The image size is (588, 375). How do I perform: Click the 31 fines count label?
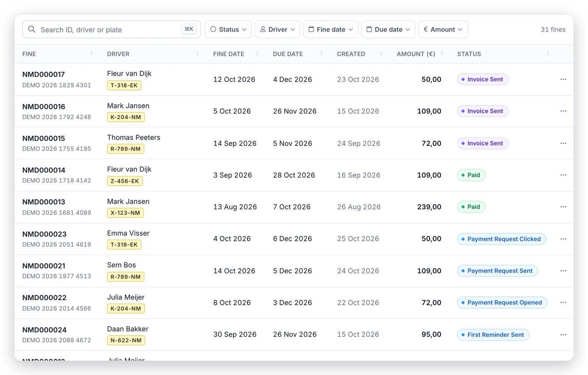click(553, 29)
